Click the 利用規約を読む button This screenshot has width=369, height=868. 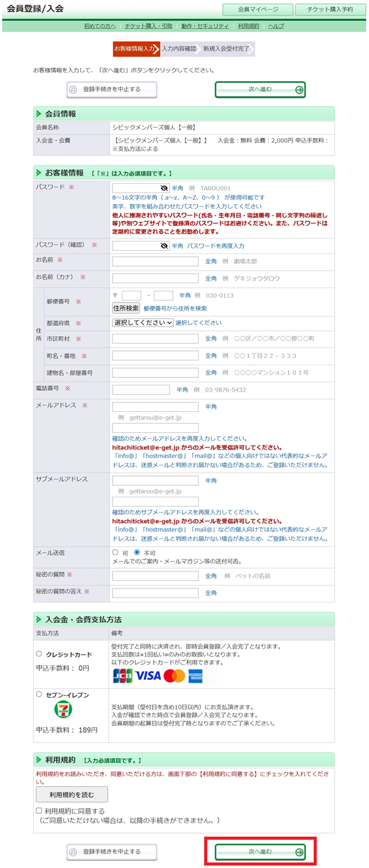pos(71,794)
